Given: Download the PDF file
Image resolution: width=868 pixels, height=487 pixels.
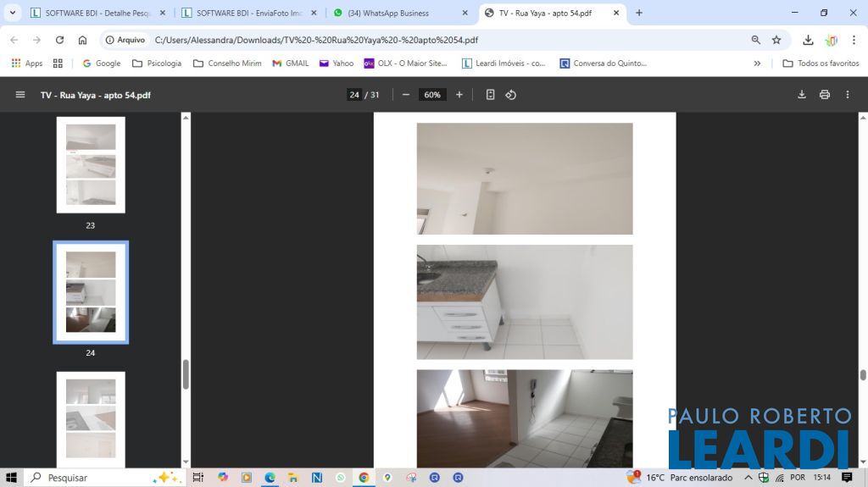Looking at the screenshot, I should (x=801, y=95).
